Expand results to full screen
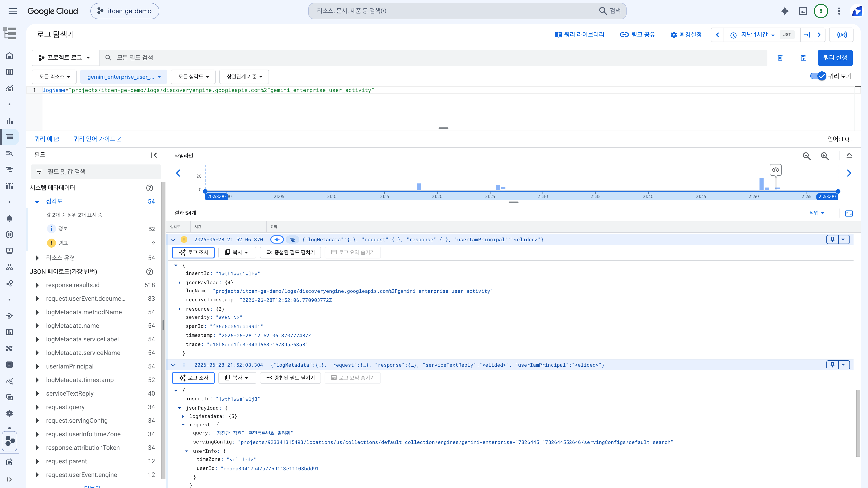The image size is (868, 488). [849, 213]
